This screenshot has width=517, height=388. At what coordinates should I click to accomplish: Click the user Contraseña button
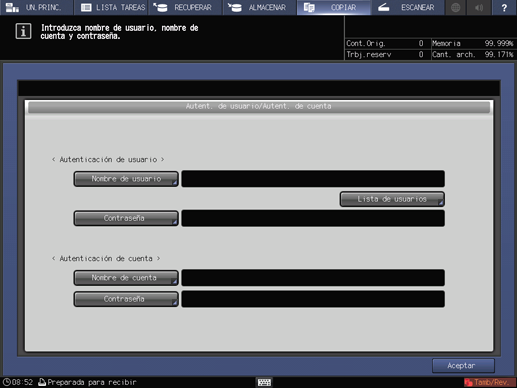pos(126,218)
